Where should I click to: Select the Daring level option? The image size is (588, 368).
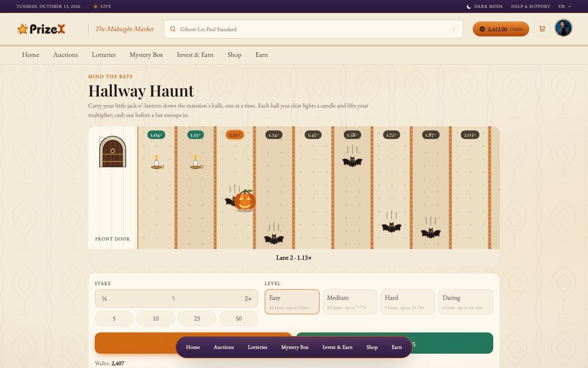(x=465, y=302)
